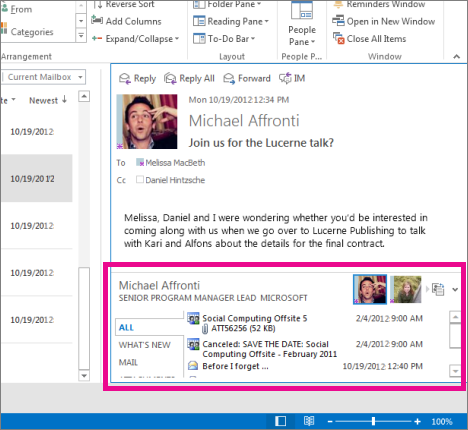Click Daniel Hintzsche in the Cc line

175,180
